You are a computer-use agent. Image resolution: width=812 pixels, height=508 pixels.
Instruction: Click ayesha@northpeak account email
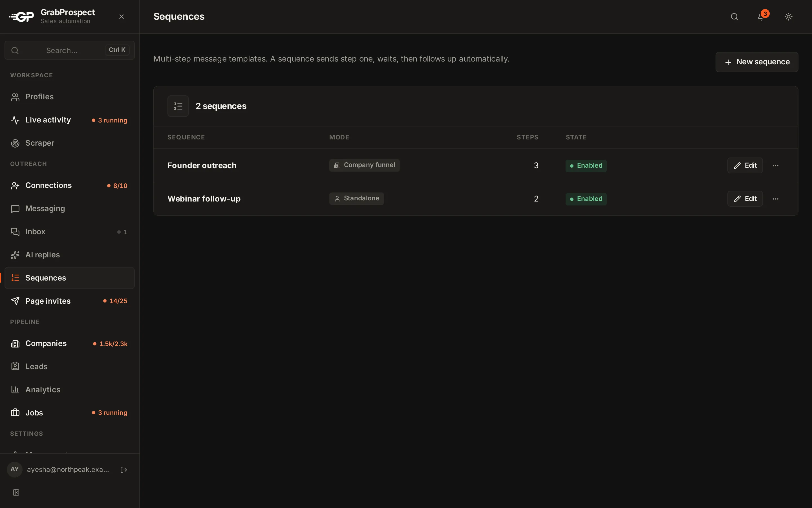68,470
